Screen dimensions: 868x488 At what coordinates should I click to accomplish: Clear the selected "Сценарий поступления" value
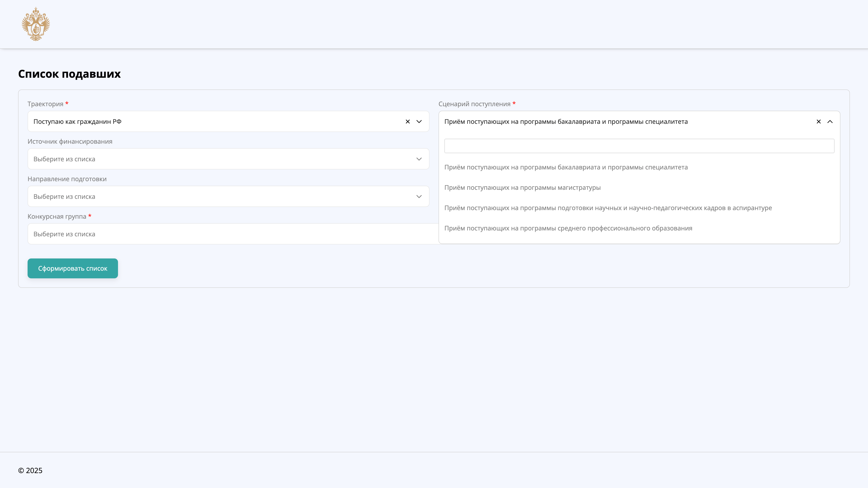coord(818,122)
